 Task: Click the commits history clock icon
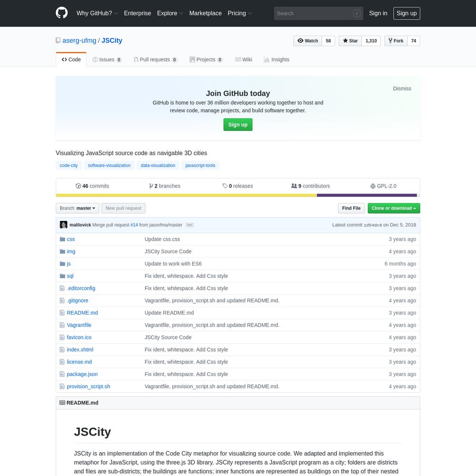tap(79, 186)
